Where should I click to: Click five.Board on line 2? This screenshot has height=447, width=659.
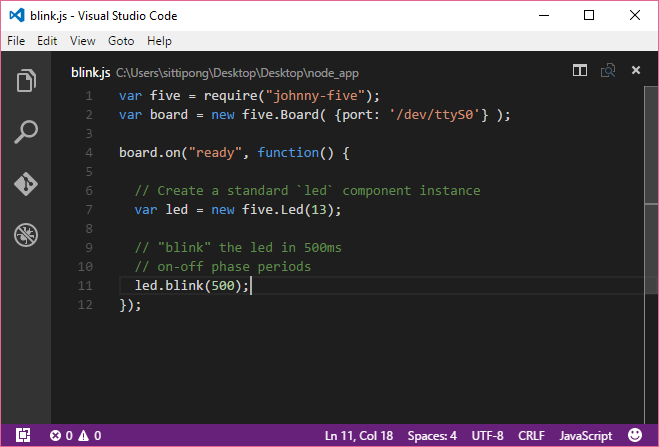(x=280, y=115)
